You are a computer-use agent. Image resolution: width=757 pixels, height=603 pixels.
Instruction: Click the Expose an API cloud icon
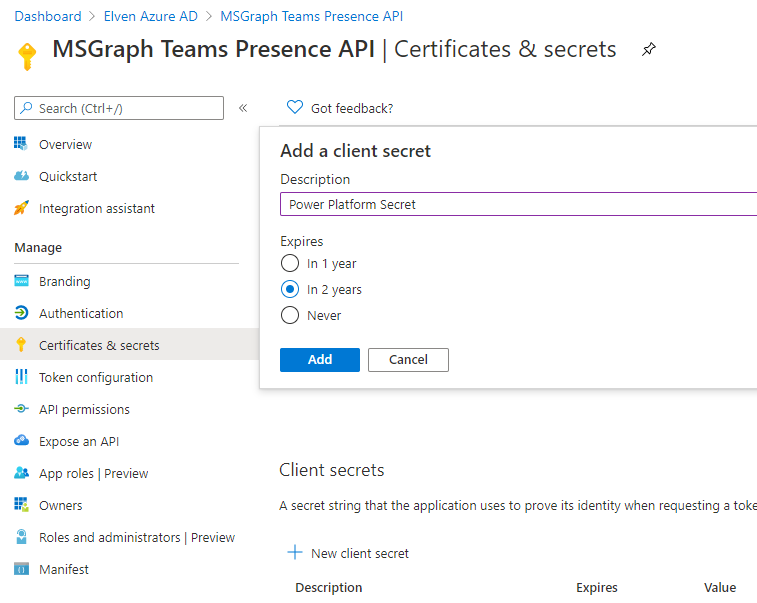[21, 440]
